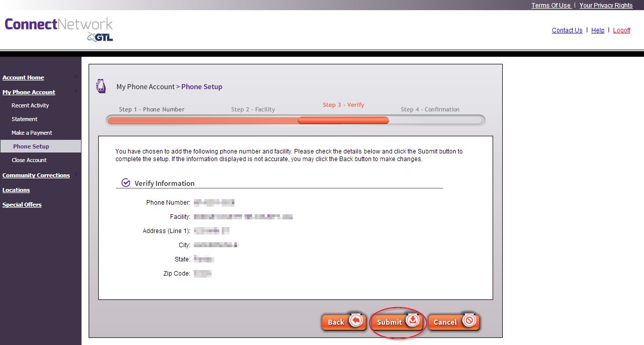
Task: Click the Phone Number label
Action: click(169, 203)
